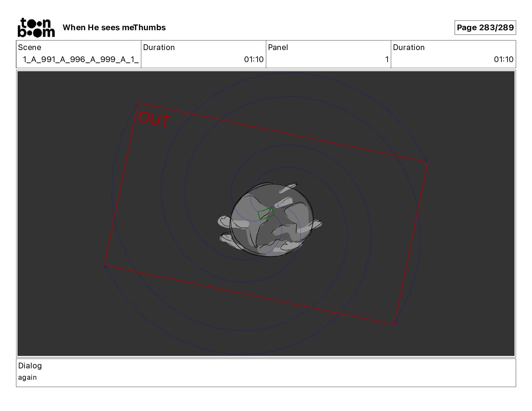Click the dialog text 'again'
The image size is (532, 411).
click(x=28, y=377)
